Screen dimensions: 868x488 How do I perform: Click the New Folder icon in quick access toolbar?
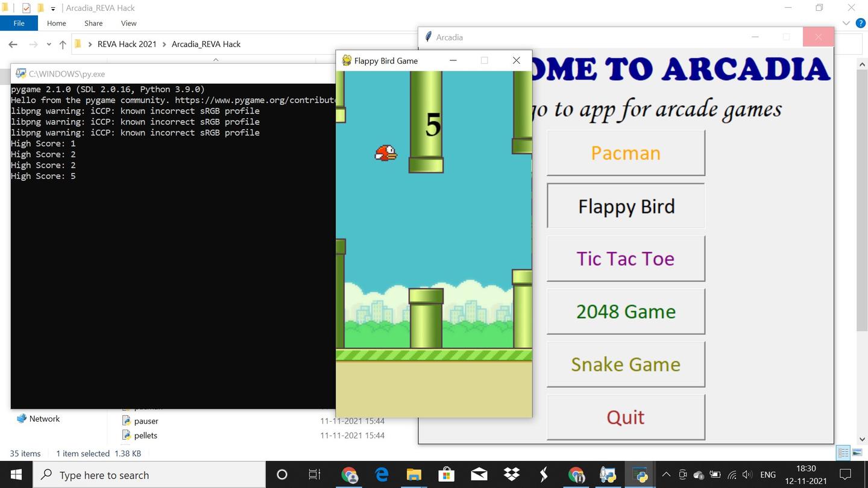pos(40,8)
